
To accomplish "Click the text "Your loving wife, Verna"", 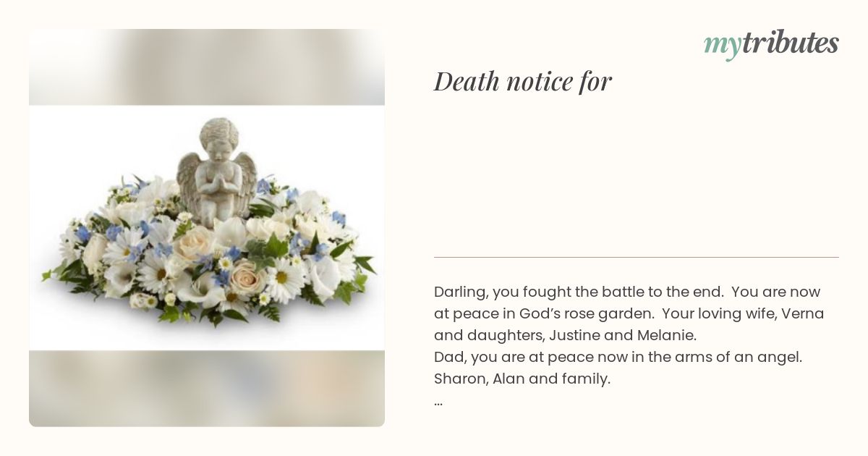I will coord(743,313).
